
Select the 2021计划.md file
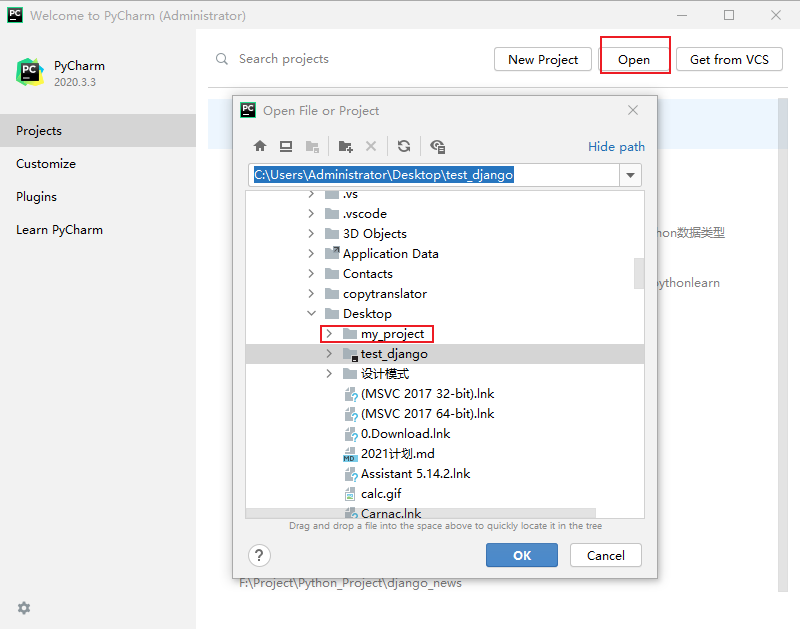pyautogui.click(x=398, y=454)
